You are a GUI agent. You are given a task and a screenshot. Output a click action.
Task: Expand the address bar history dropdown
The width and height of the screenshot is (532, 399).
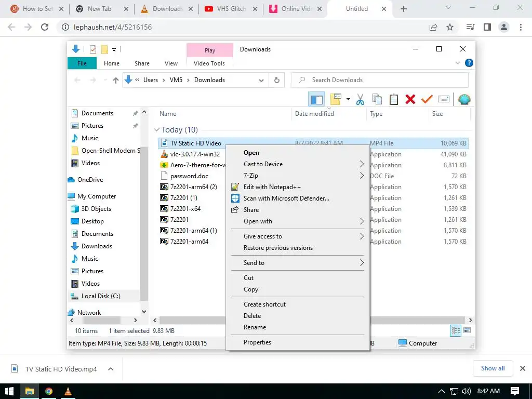(x=261, y=81)
